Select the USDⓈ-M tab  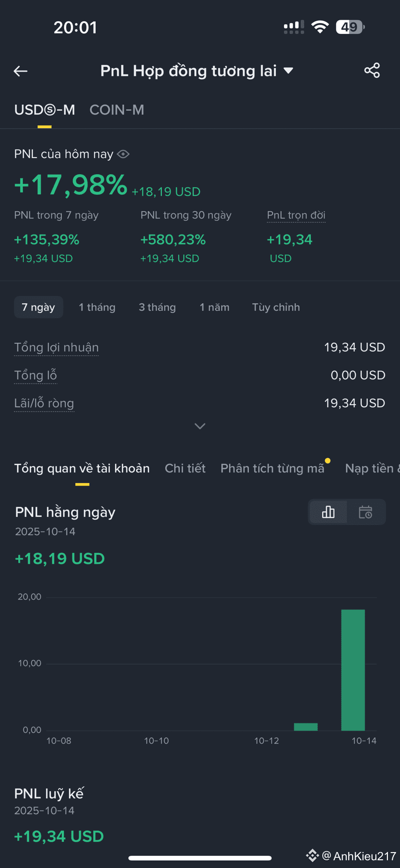click(x=44, y=110)
